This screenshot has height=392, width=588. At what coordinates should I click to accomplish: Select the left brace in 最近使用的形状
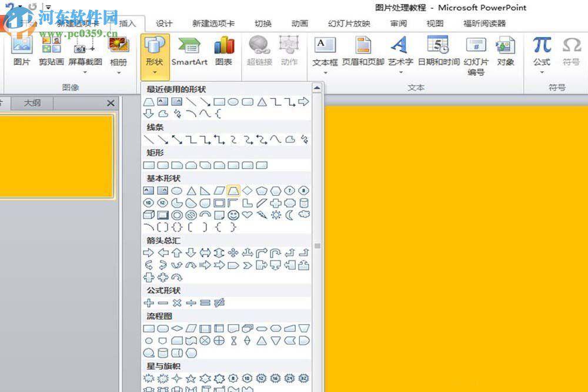[x=219, y=114]
